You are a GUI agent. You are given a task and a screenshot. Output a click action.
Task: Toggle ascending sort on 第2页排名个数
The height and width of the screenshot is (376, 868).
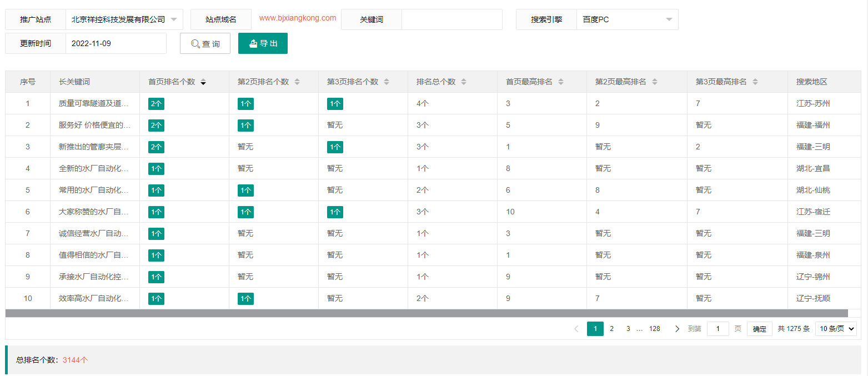(298, 81)
